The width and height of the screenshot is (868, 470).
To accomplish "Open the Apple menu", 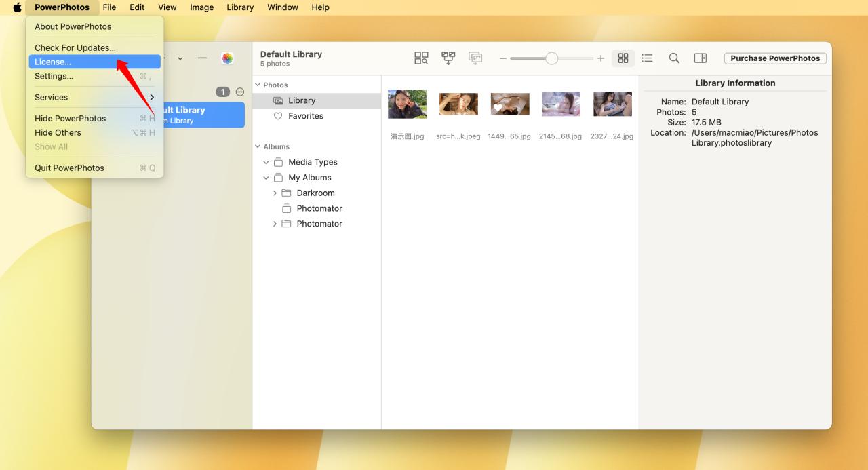I will point(17,7).
